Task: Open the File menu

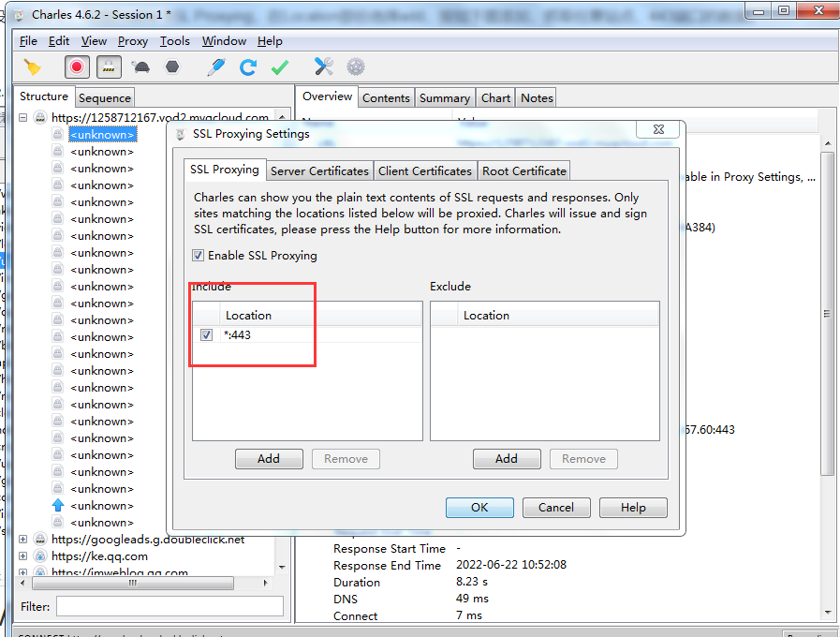Action: pyautogui.click(x=28, y=40)
